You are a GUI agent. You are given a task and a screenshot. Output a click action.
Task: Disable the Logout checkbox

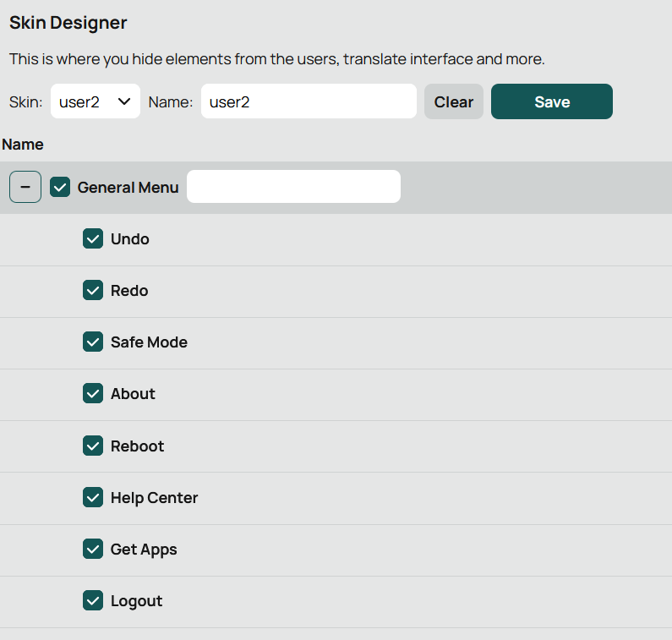coord(93,600)
